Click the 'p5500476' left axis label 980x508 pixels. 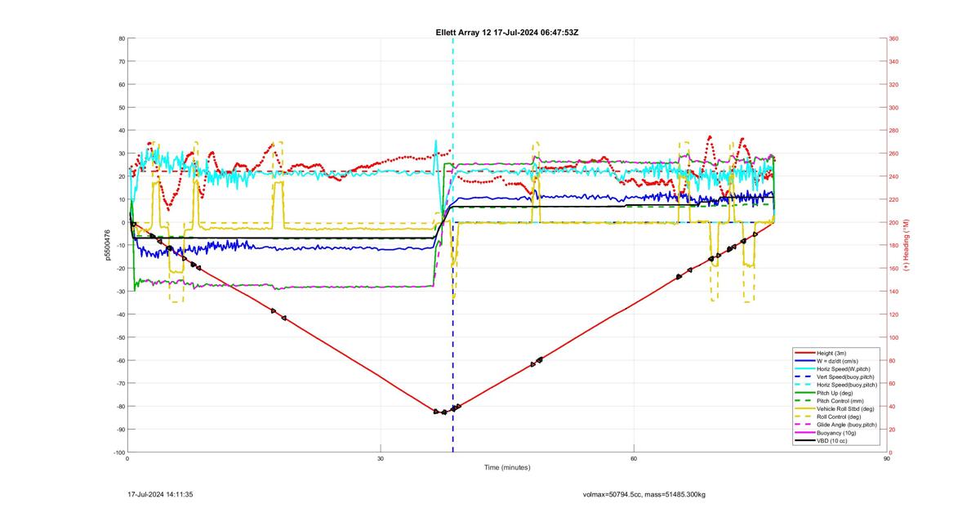click(107, 245)
